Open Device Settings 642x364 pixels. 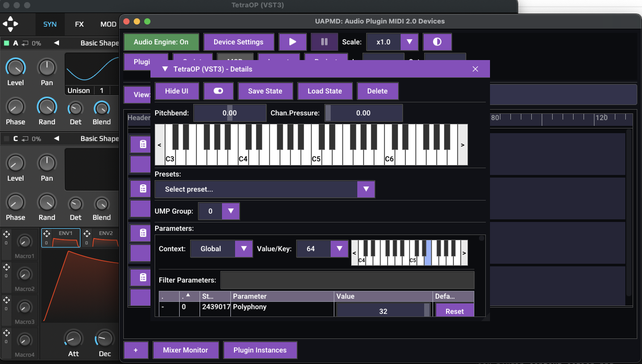pos(239,42)
